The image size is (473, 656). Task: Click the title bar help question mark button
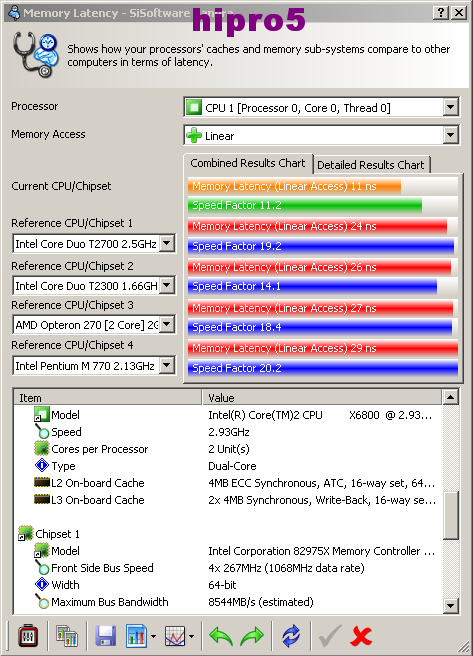(441, 13)
